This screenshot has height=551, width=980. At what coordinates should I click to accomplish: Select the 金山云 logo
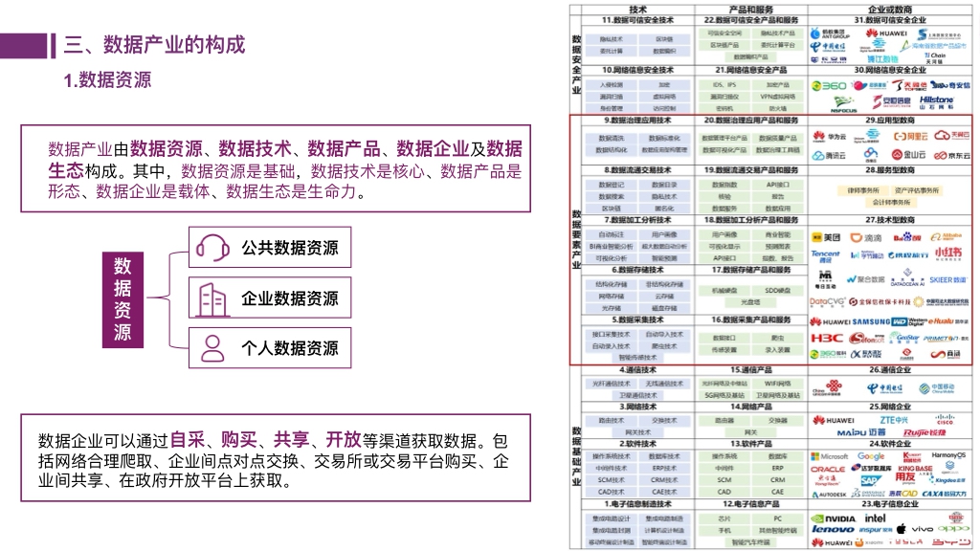point(908,154)
